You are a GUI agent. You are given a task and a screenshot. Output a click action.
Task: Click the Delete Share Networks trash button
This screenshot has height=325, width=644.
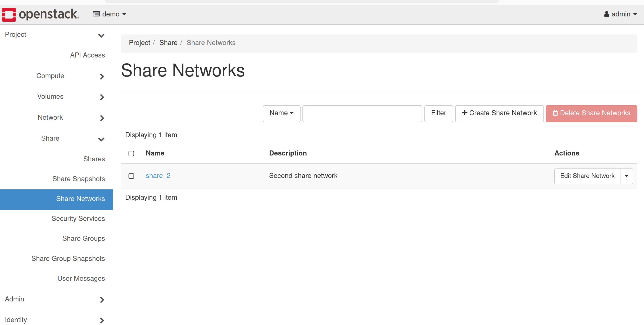click(591, 113)
